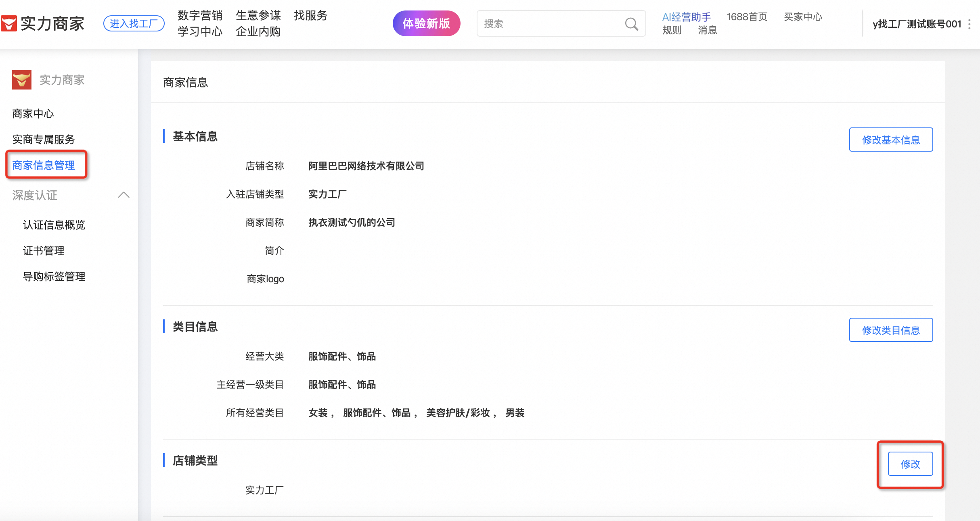Select 实商专属服务 in the sidebar
The image size is (980, 521).
[44, 140]
